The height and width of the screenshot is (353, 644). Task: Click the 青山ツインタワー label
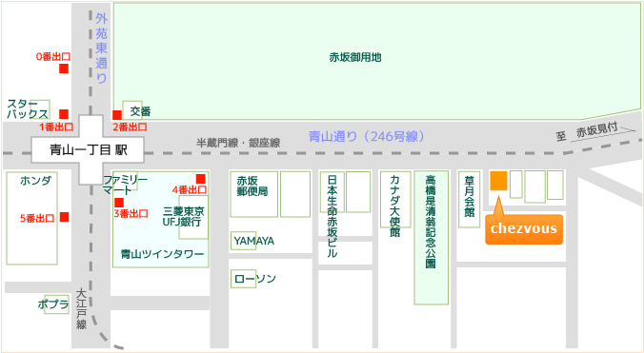162,254
